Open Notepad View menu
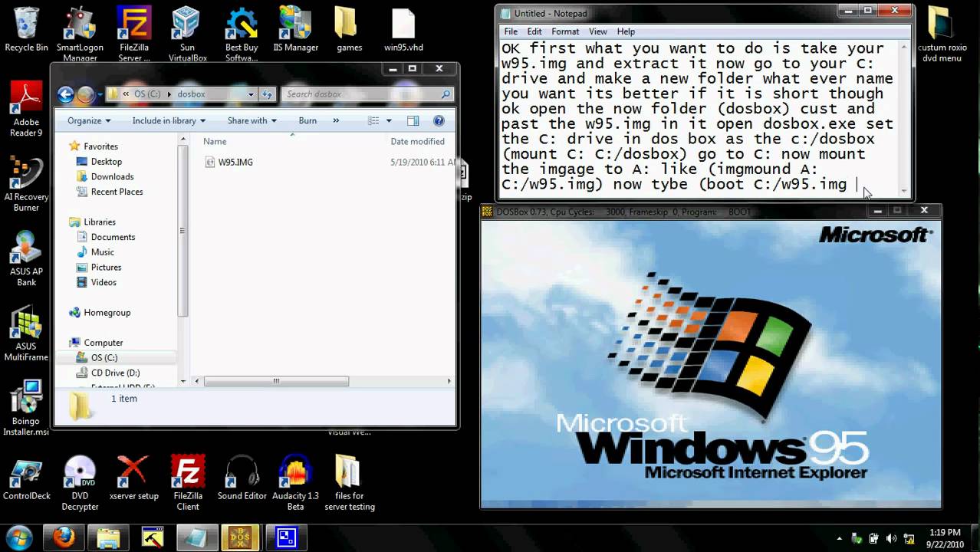Screen dimensions: 980x552 coord(598,31)
